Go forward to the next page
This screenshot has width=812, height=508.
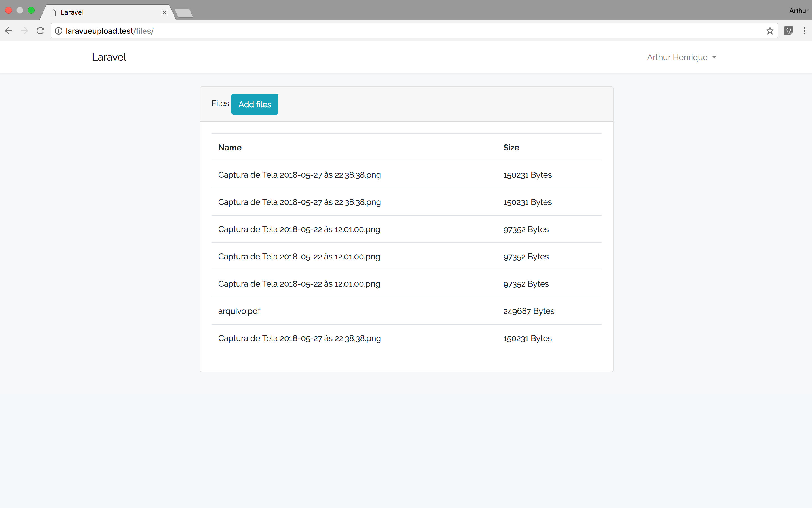[24, 31]
